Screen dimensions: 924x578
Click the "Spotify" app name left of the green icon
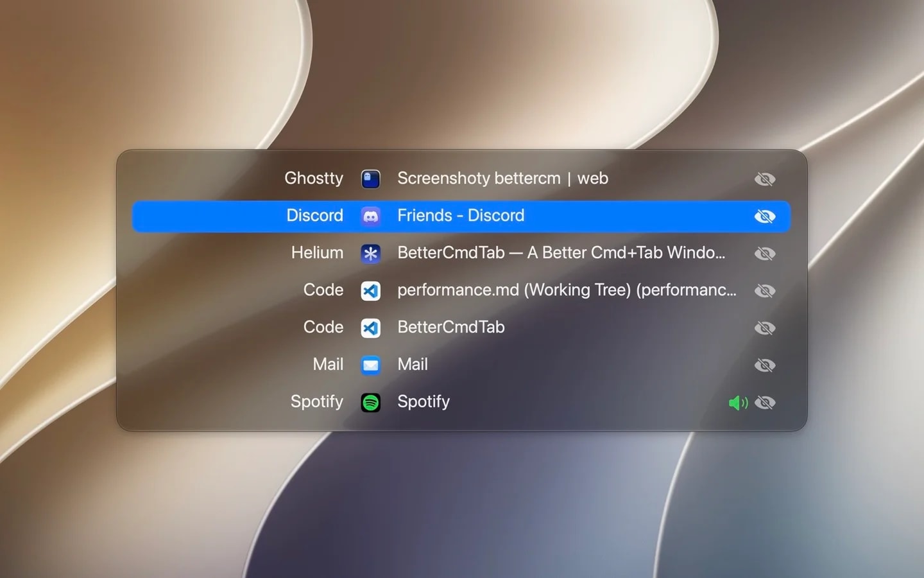(317, 402)
